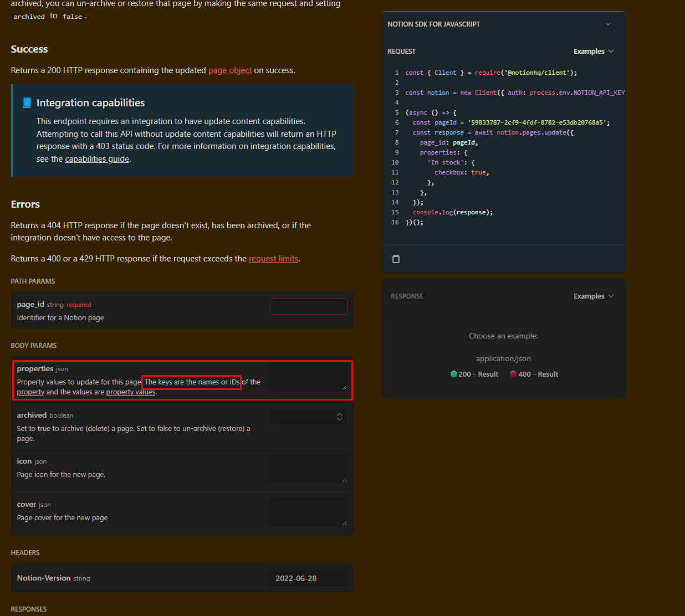Open the archived boolean select box
Screen dimensions: 685x616
point(308,417)
